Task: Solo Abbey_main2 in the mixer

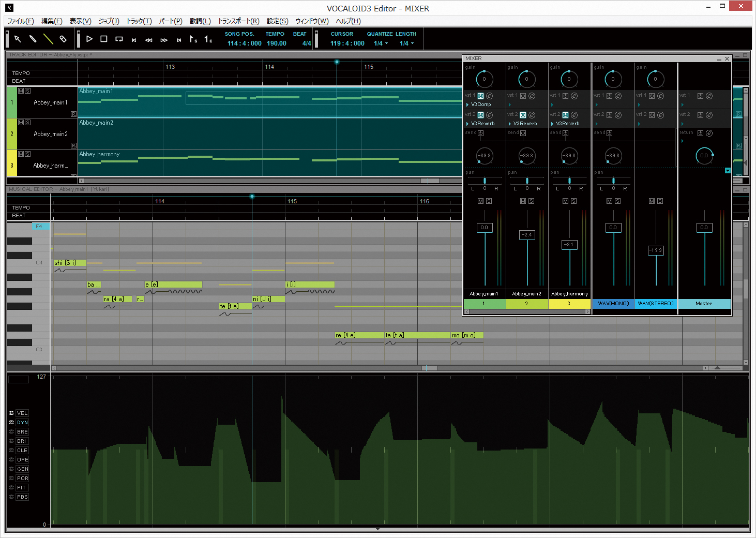Action: point(531,201)
